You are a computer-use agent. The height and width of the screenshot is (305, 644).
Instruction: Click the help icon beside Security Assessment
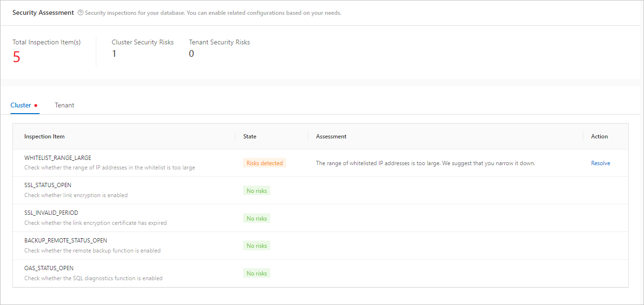click(x=80, y=13)
